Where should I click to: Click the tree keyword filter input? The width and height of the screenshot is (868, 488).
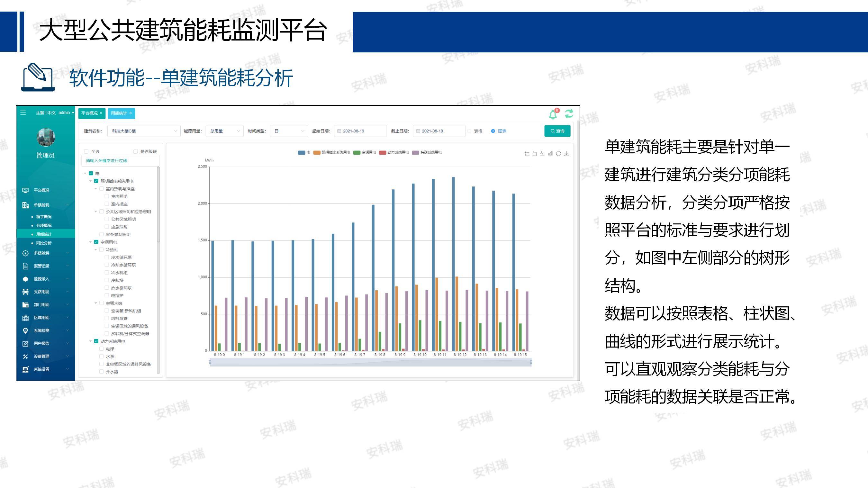(120, 161)
